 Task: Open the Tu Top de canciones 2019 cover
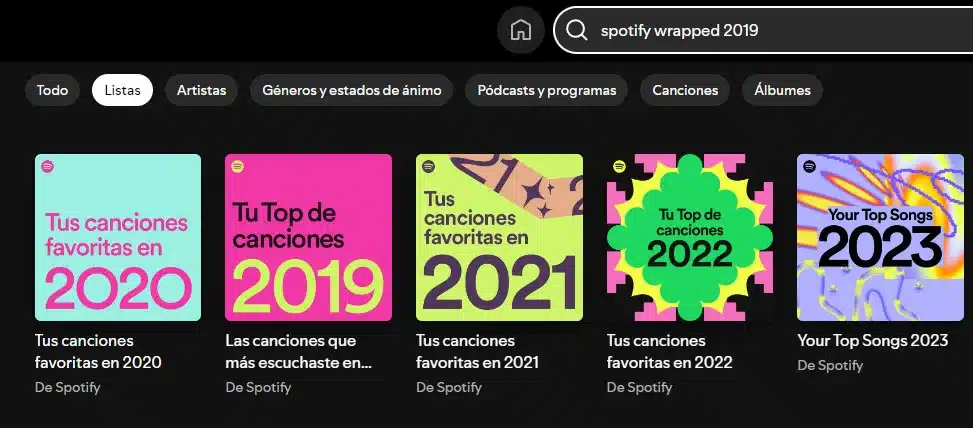pyautogui.click(x=308, y=238)
